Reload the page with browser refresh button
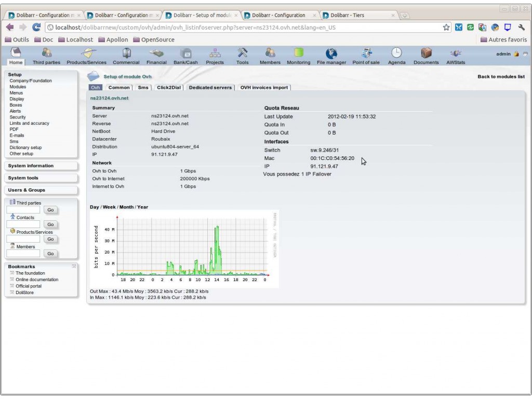This screenshot has width=532, height=399. pos(36,28)
